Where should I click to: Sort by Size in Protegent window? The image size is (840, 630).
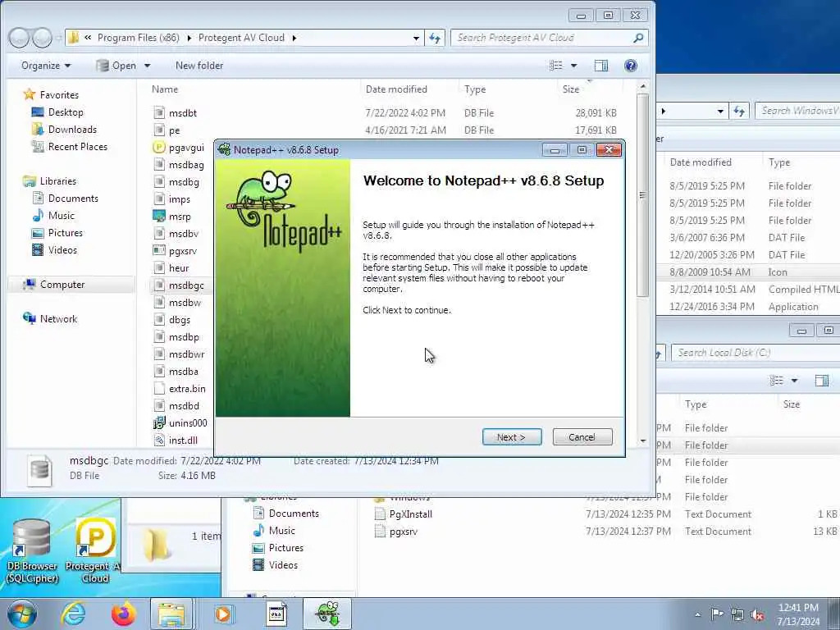point(571,89)
